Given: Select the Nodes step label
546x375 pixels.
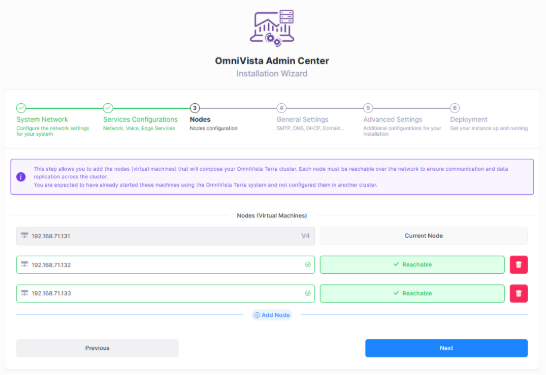Looking at the screenshot, I should click(200, 119).
